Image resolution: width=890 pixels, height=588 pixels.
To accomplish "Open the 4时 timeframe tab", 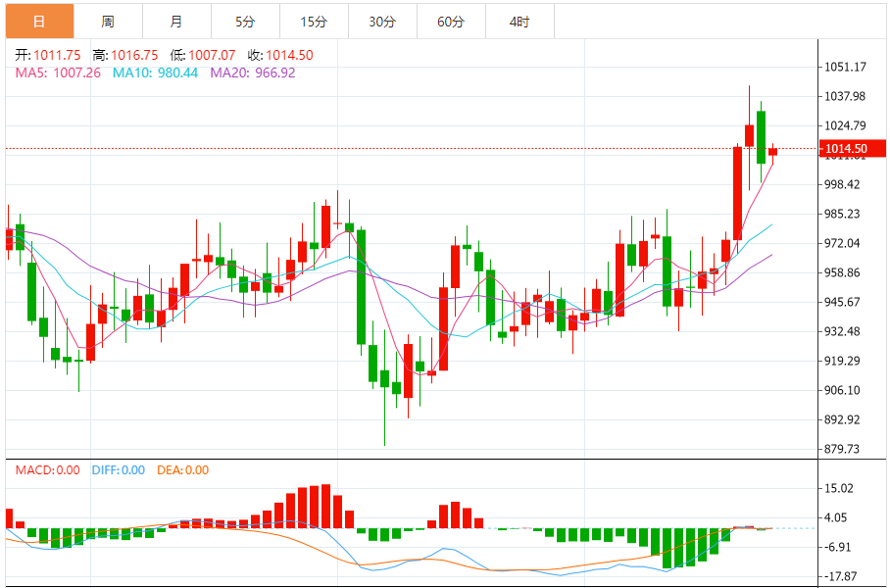I will click(520, 22).
